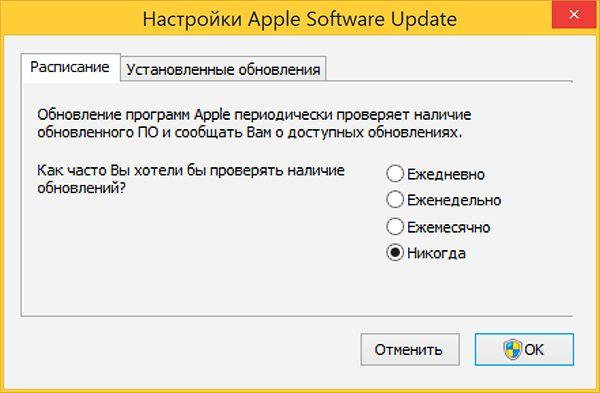This screenshot has width=600, height=393.
Task: Click the blank area left of Отменить
Action: [x=184, y=349]
